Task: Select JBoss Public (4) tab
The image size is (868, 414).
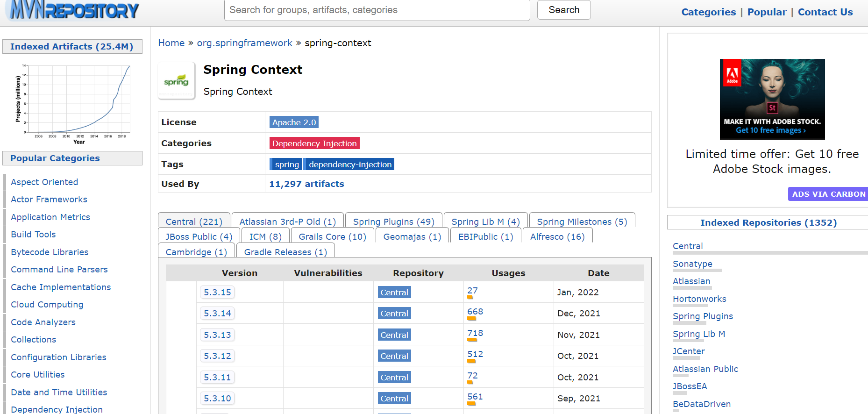Action: point(199,236)
